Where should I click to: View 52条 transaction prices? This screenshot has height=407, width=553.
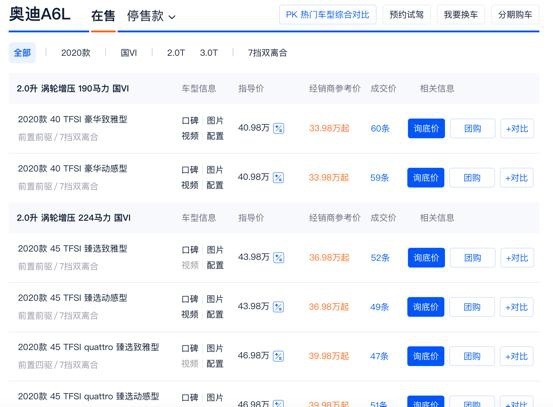pos(380,258)
